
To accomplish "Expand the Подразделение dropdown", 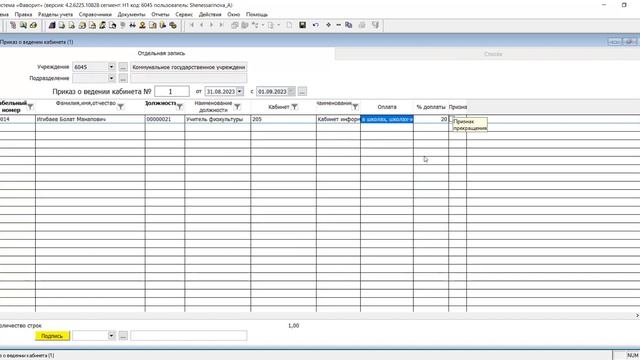I will (x=111, y=78).
